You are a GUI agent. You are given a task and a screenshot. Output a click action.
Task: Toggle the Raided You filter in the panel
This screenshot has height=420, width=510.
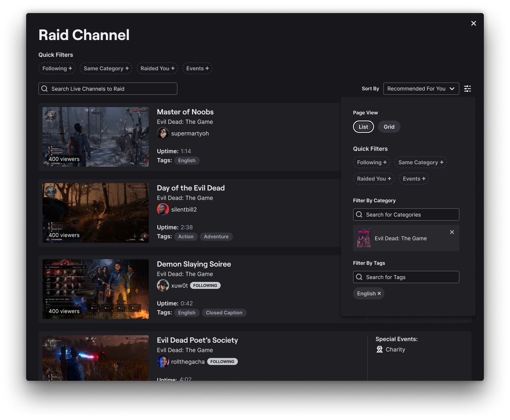point(373,179)
